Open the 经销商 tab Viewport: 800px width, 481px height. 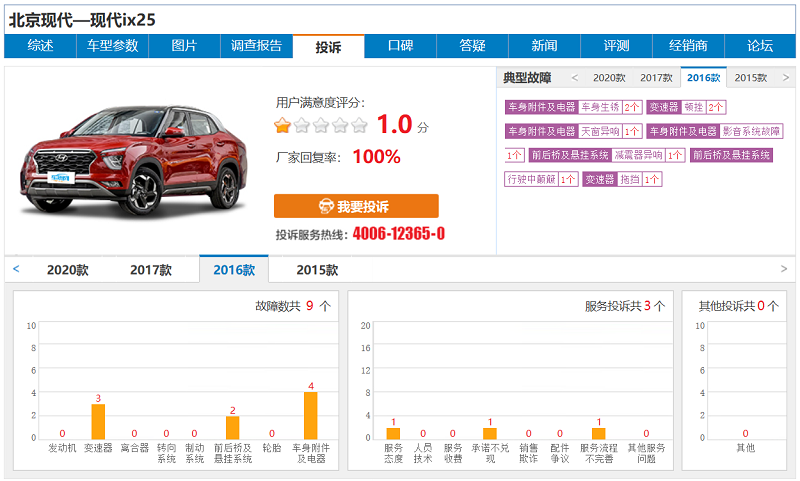pyautogui.click(x=688, y=46)
